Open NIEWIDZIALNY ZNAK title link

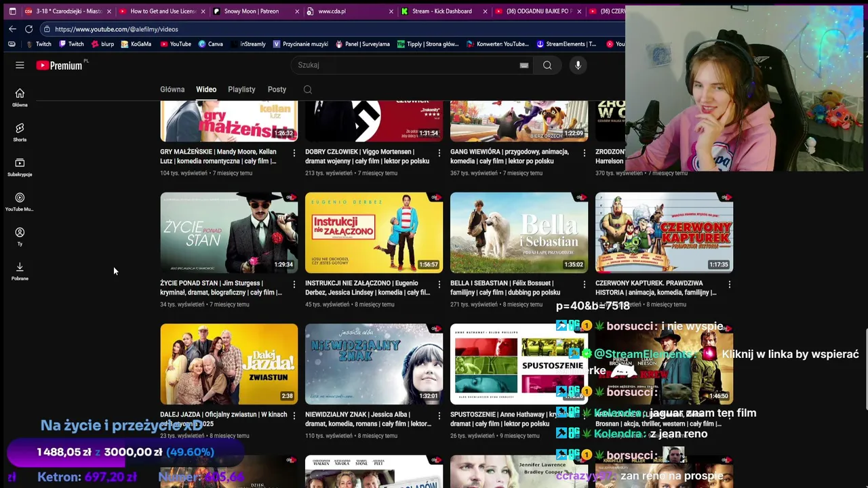[368, 419]
